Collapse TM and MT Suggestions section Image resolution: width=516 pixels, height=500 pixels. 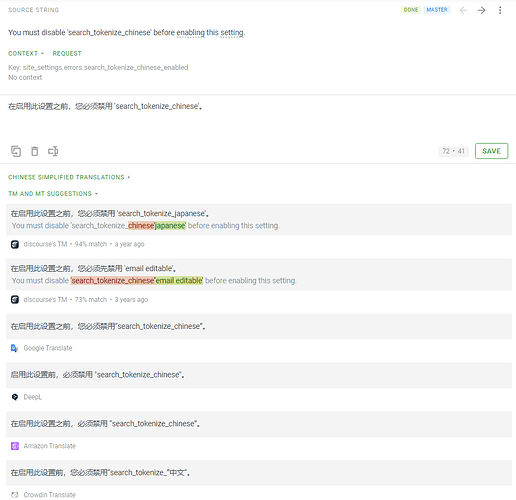pos(53,194)
